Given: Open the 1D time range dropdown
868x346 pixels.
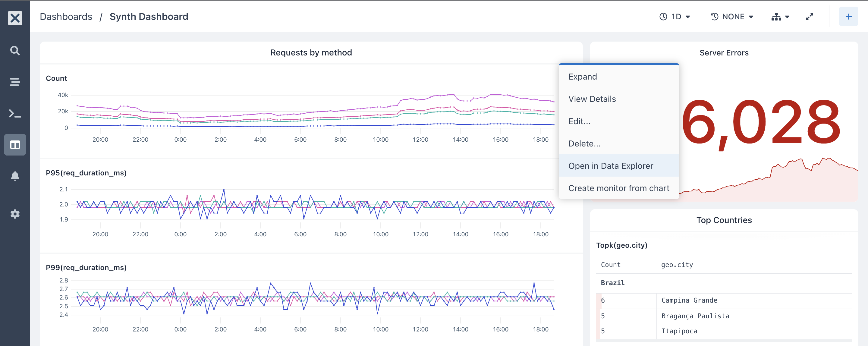Looking at the screenshot, I should 675,17.
